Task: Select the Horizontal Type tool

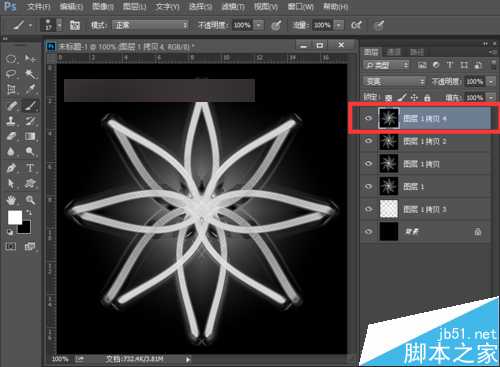Action: click(30, 168)
